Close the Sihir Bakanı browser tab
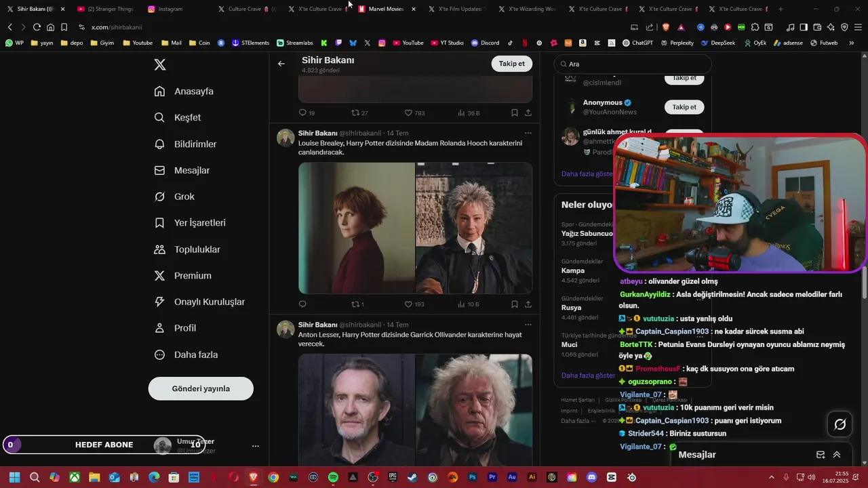868x488 pixels. (62, 9)
